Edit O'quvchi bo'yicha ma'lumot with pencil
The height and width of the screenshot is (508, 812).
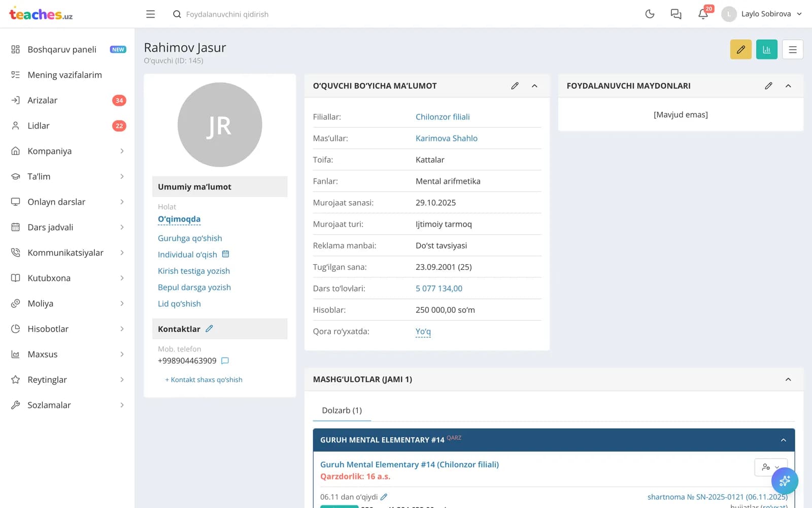point(515,86)
